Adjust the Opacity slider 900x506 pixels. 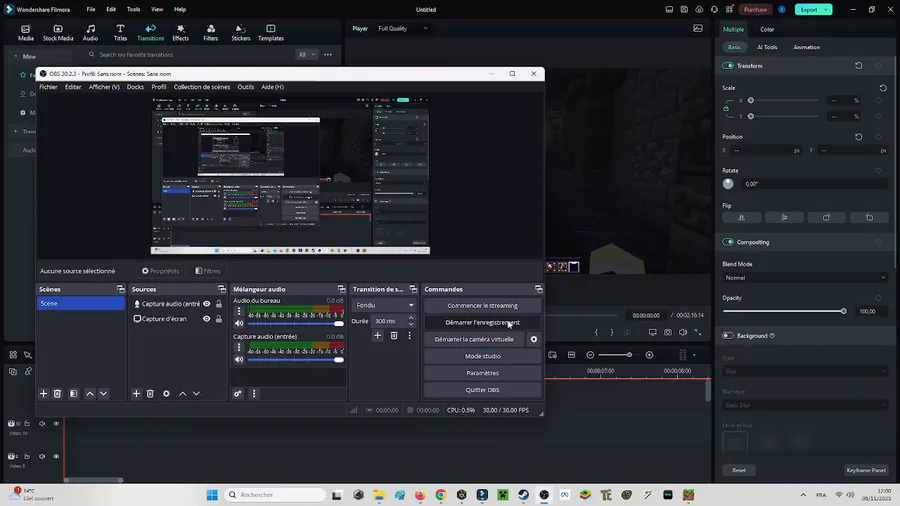[x=843, y=311]
